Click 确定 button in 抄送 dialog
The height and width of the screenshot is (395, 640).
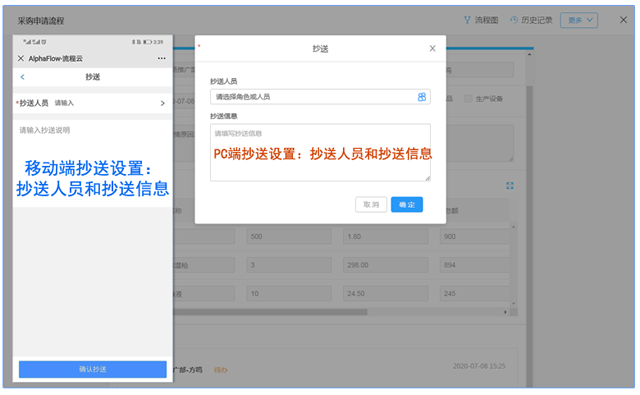tap(407, 204)
